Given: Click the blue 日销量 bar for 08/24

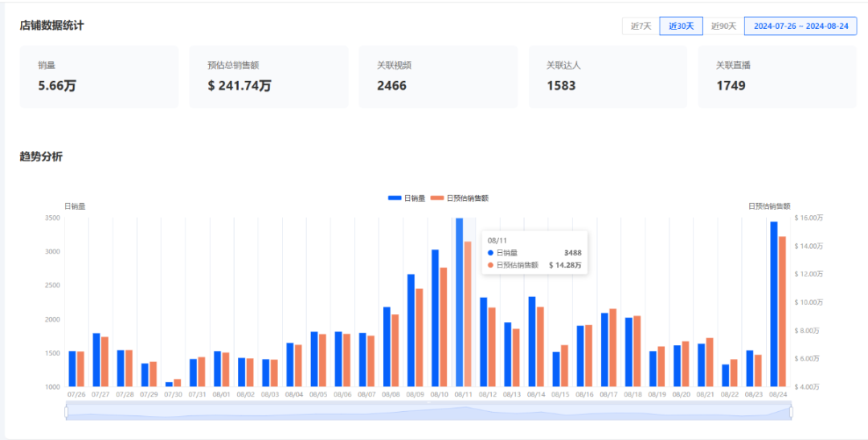Looking at the screenshot, I should click(774, 305).
